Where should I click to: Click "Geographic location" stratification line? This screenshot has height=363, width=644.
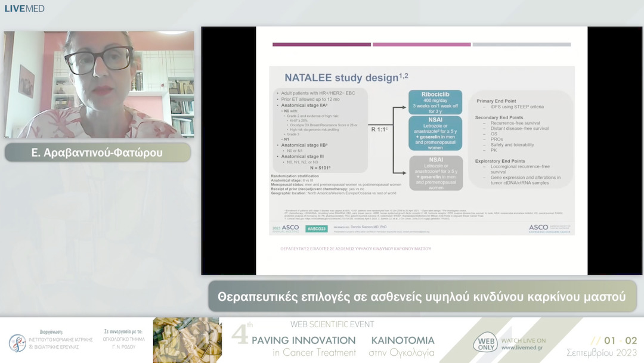pos(333,193)
